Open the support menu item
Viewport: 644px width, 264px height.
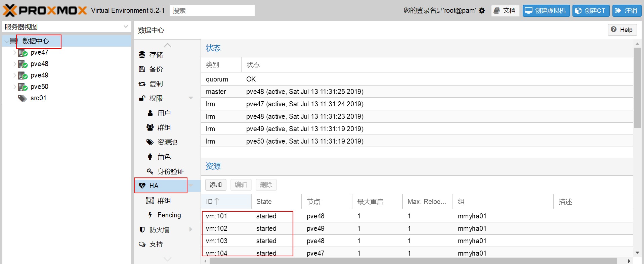[x=167, y=244]
